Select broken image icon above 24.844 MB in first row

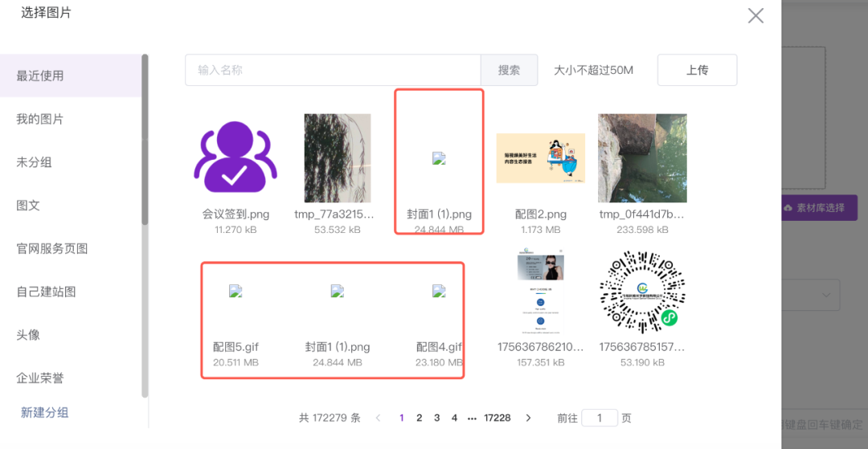(x=439, y=159)
